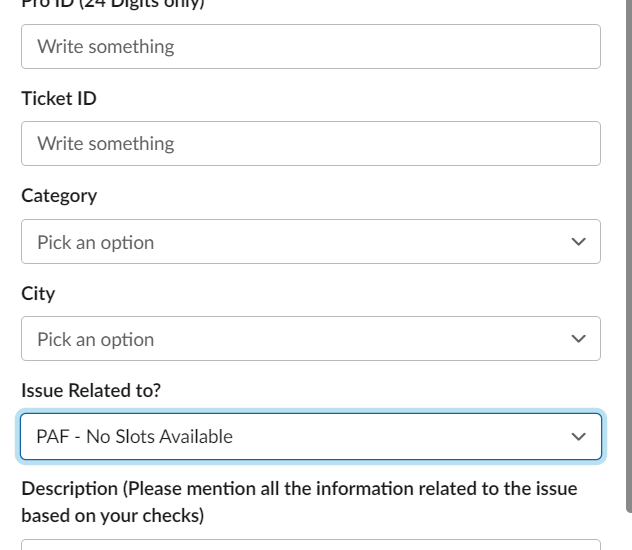Click "Write something" placeholder in Pro ID field
Viewport: 632px width, 550px height.
pos(106,47)
